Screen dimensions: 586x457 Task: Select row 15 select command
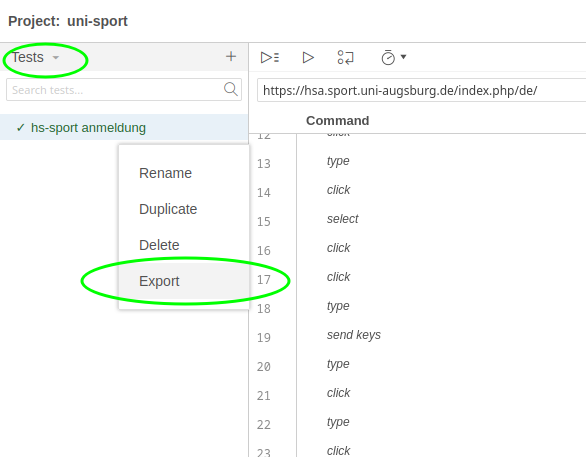(x=417, y=219)
